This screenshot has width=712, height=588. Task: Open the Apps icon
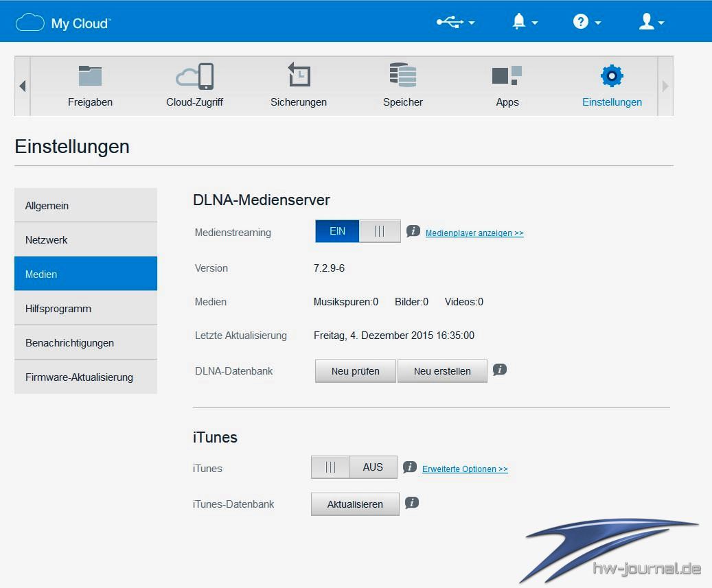pos(507,76)
